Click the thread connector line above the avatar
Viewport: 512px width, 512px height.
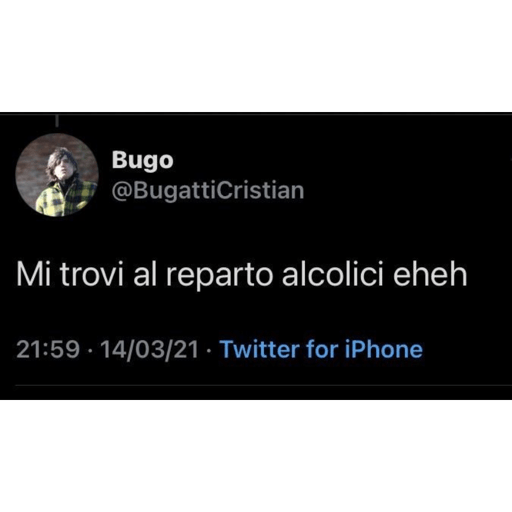click(x=57, y=121)
